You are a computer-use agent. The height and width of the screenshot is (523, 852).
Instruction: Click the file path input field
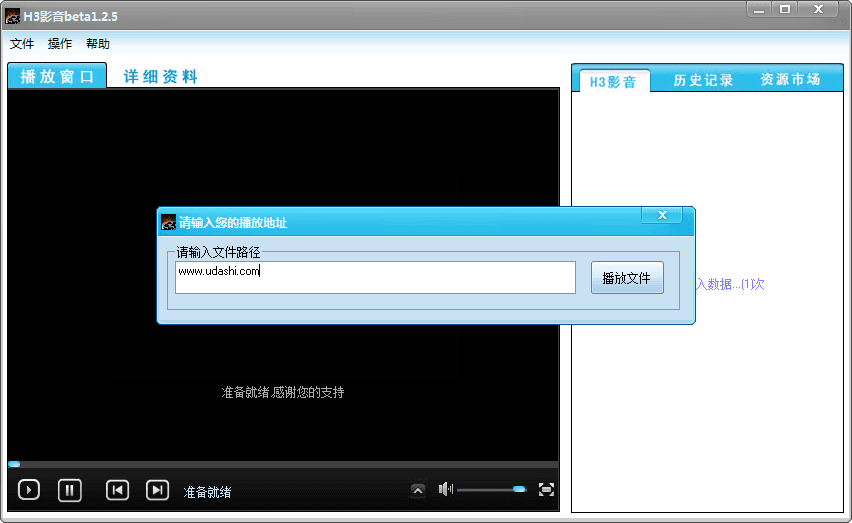point(375,278)
